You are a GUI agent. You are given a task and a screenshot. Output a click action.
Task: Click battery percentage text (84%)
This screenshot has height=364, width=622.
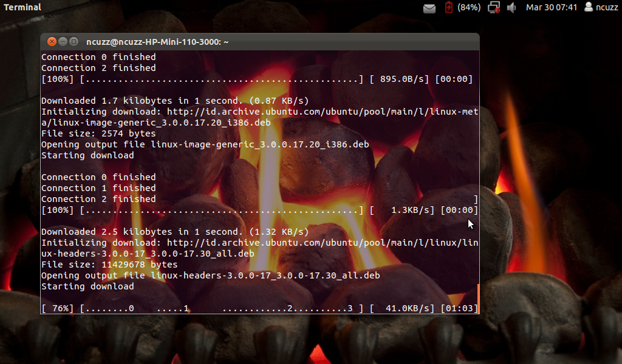tap(469, 7)
